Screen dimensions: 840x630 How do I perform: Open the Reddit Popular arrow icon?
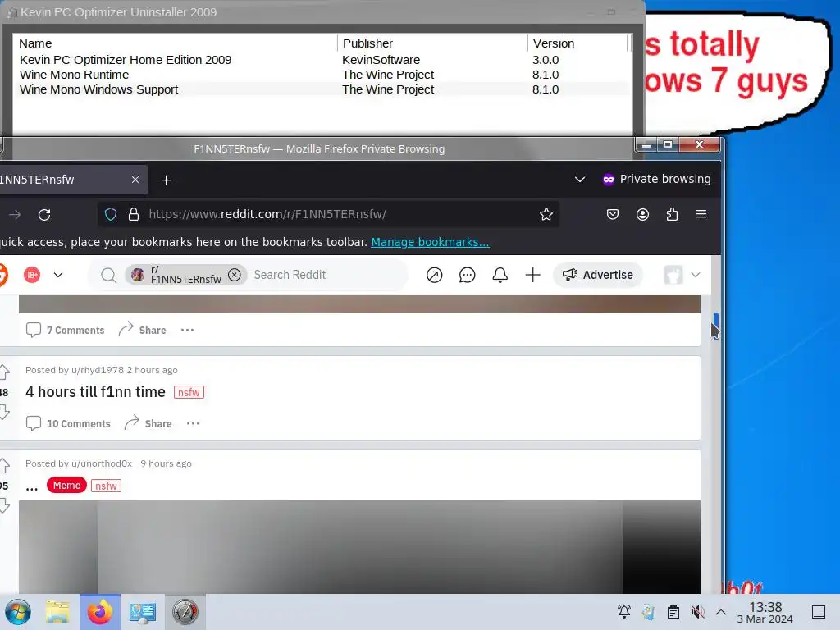click(434, 275)
